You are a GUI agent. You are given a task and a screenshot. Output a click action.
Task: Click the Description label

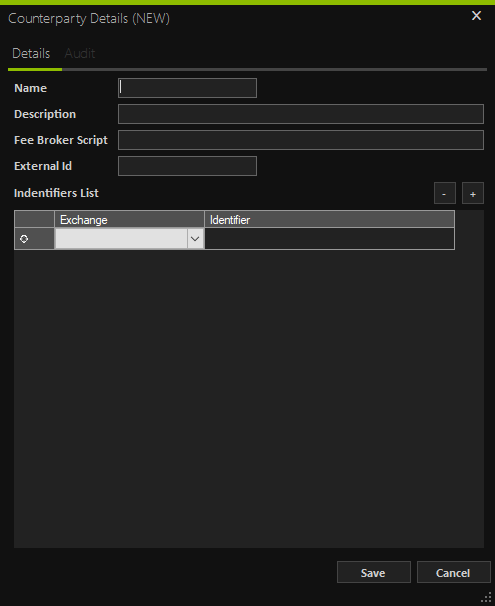click(x=45, y=114)
